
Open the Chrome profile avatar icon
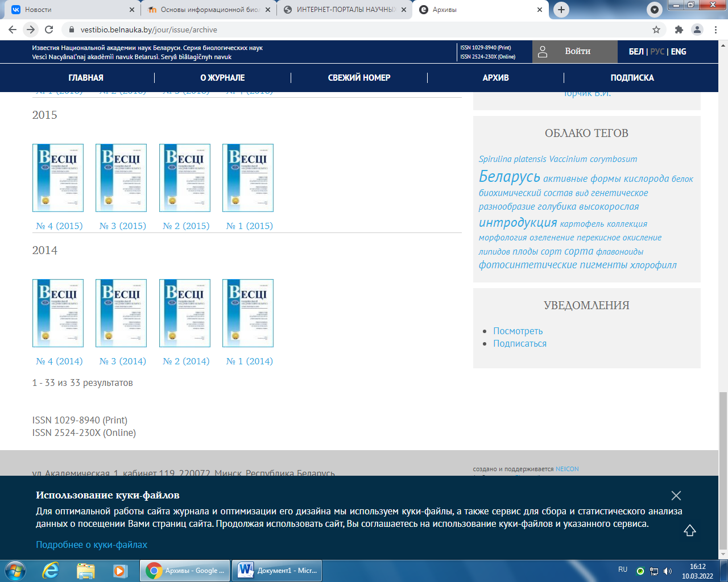pyautogui.click(x=697, y=30)
